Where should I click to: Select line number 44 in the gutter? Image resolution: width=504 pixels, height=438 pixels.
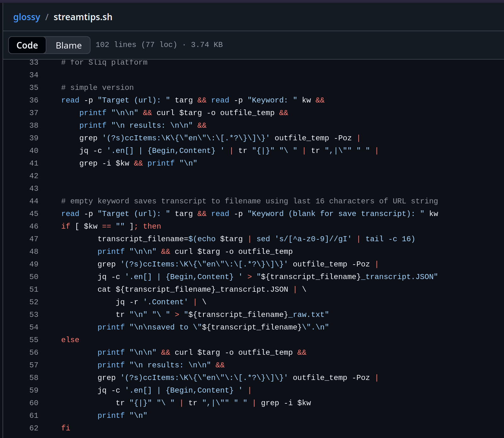[34, 201]
